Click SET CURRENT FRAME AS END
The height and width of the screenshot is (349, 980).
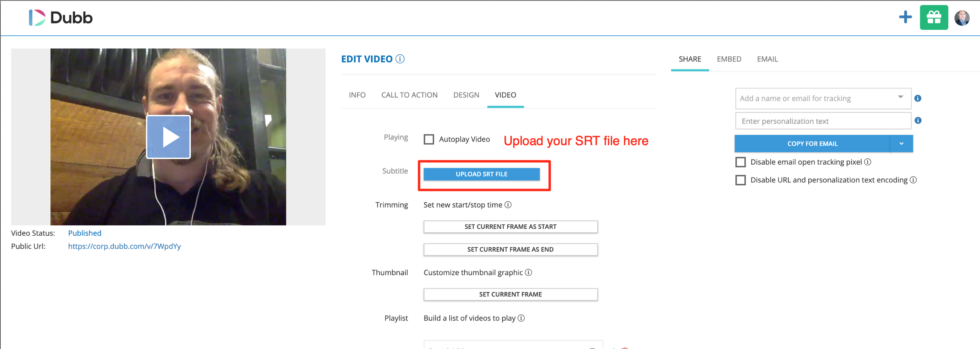pos(511,250)
